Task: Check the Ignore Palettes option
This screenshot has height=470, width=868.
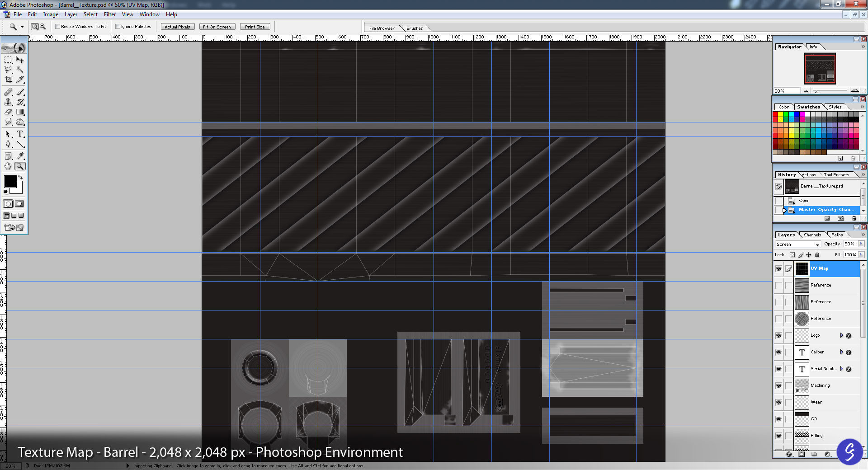Action: pos(118,27)
